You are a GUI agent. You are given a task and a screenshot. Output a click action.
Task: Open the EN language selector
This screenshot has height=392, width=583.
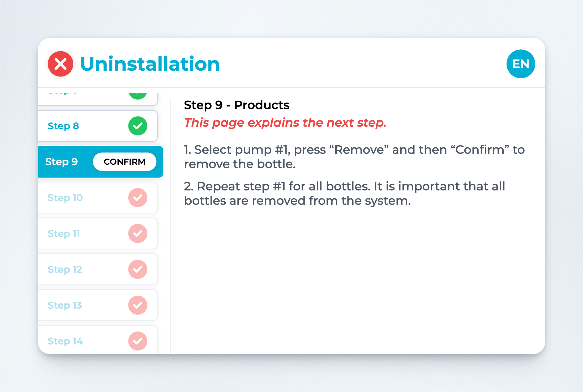520,64
